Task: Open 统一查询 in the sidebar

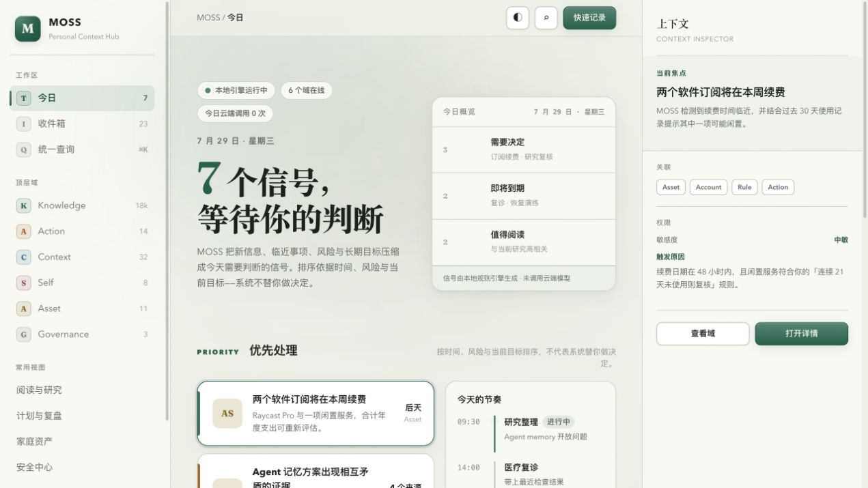Action: (x=82, y=149)
